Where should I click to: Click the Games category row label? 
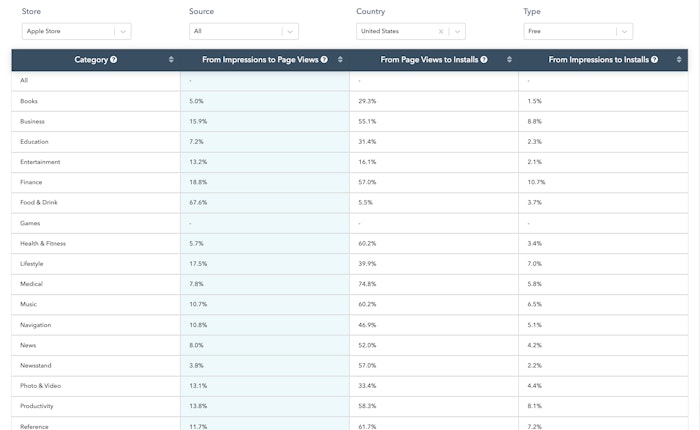coord(31,223)
